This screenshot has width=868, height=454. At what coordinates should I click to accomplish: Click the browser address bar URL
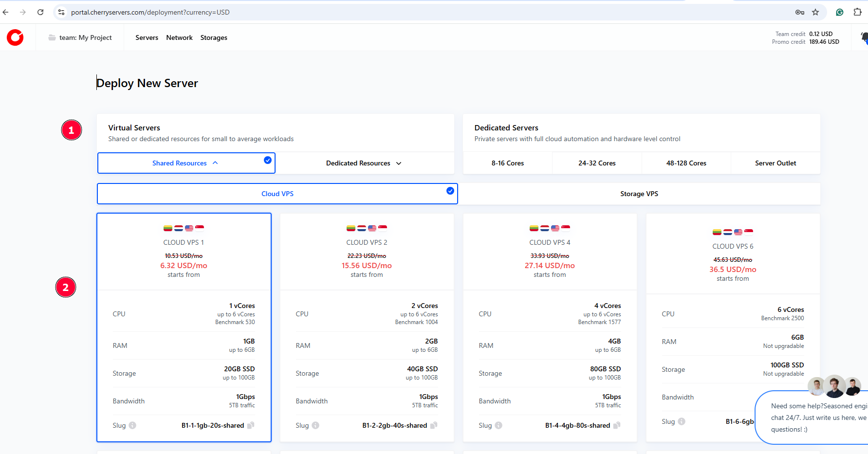pos(150,12)
